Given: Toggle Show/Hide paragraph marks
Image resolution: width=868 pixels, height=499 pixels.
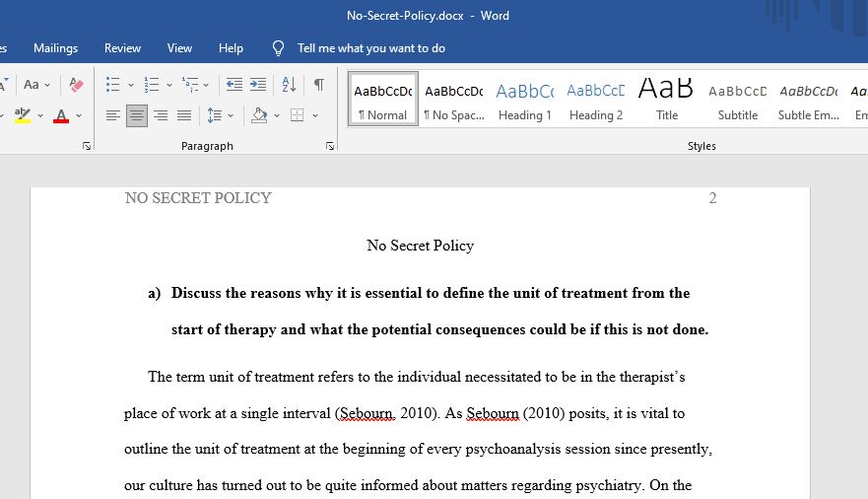Looking at the screenshot, I should pos(319,85).
